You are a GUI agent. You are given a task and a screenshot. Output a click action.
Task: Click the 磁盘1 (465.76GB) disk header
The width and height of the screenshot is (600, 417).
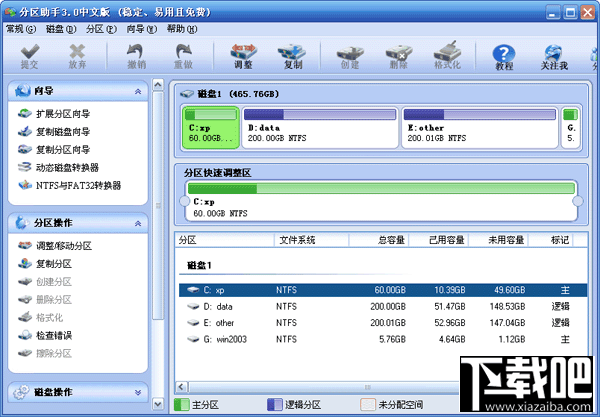coord(230,94)
